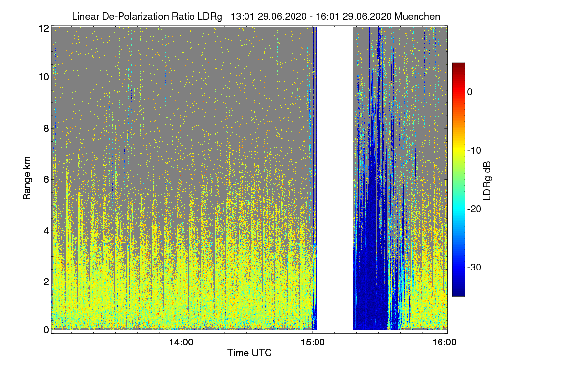Click the '12' range tick label
Image resolution: width=588 pixels, height=392 pixels.
coord(43,28)
